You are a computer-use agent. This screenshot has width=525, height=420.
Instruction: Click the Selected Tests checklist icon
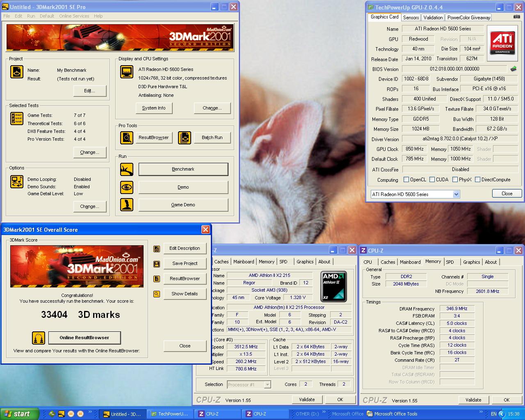(x=16, y=118)
